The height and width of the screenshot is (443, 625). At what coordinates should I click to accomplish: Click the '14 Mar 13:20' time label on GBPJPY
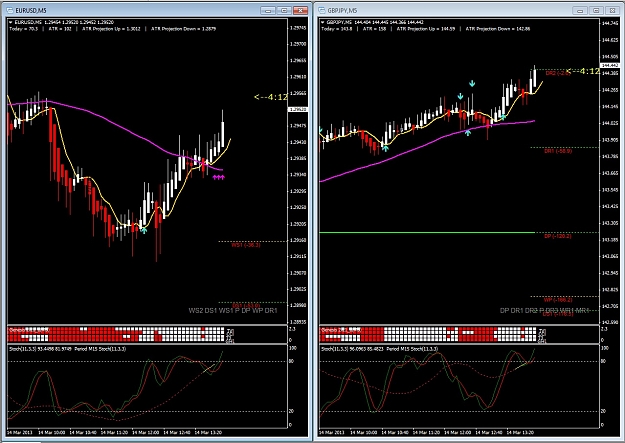(520, 432)
